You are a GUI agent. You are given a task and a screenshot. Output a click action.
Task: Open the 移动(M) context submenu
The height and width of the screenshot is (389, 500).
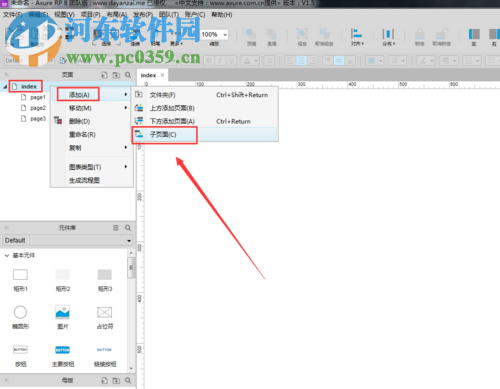tap(92, 108)
